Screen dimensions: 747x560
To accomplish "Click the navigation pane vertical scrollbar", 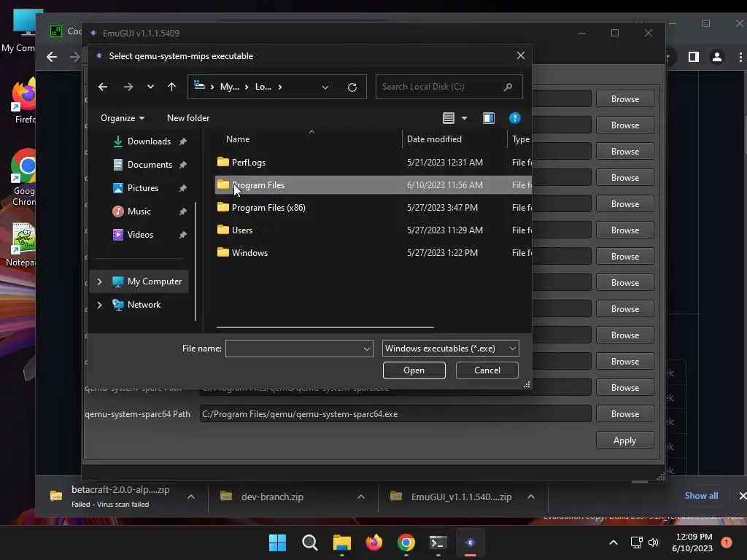I will pos(196,261).
